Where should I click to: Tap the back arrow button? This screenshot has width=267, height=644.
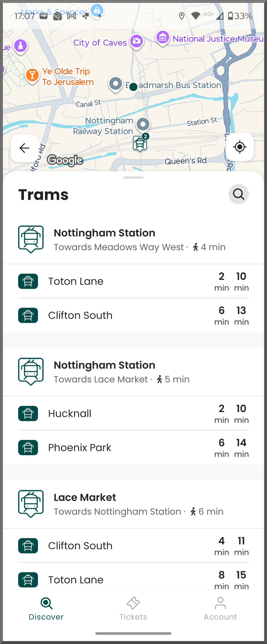click(x=24, y=148)
